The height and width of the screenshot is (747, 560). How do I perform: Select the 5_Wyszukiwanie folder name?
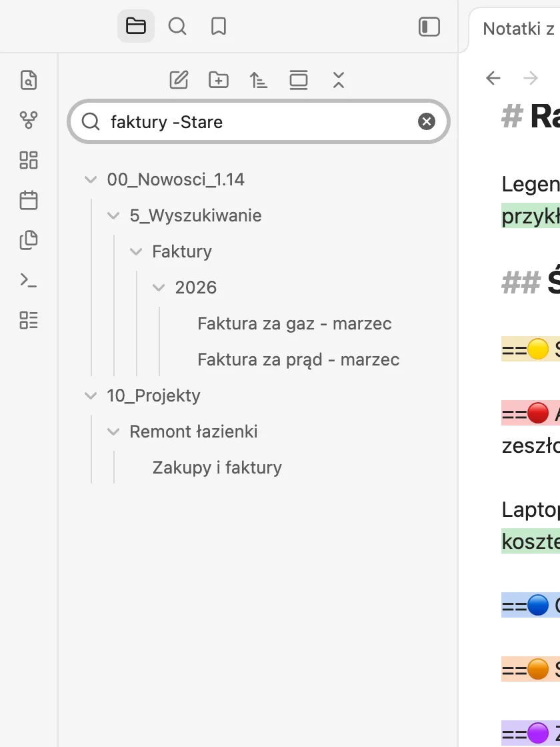[x=196, y=216]
